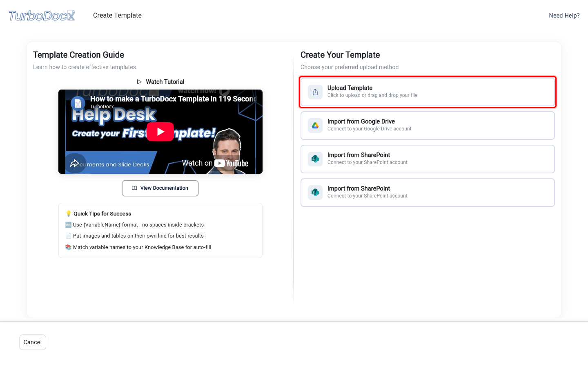Click the books icon beside Knowledge Base tip
This screenshot has height=368, width=588.
[x=68, y=247]
